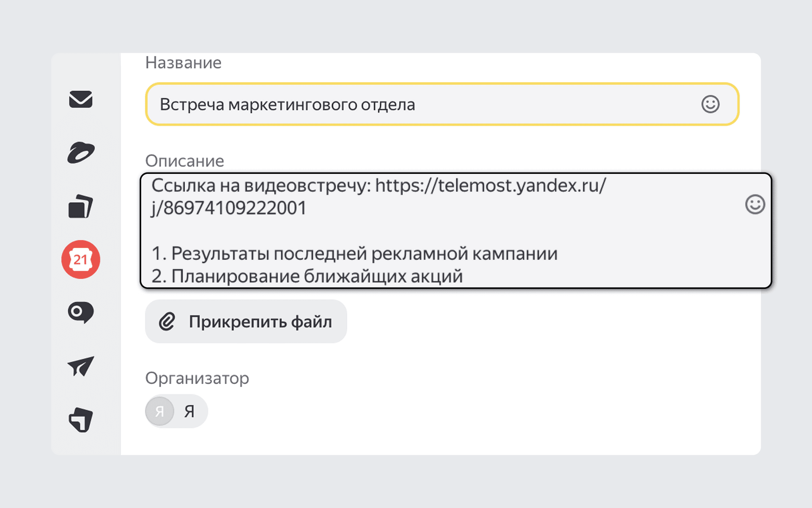Open Telemost video chat bubble icon
This screenshot has width=812, height=508.
tap(81, 313)
